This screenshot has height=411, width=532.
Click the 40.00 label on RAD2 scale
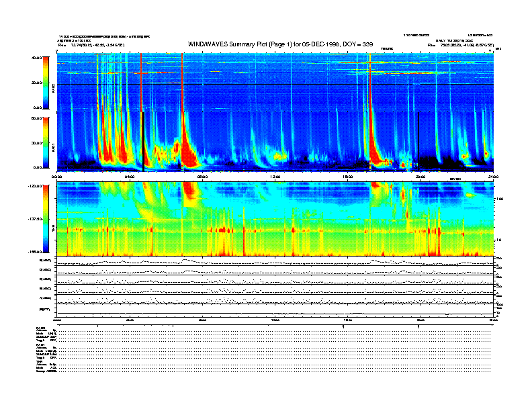(x=37, y=58)
